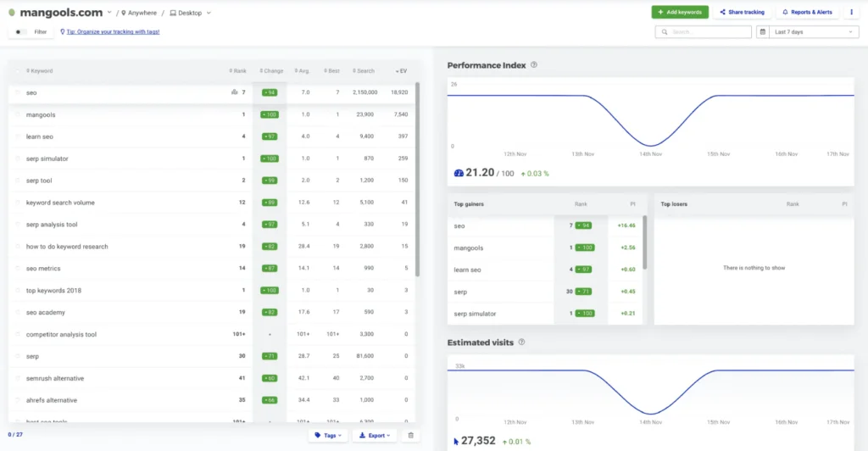This screenshot has width=868, height=451.
Task: Check the select-all box in the table header
Action: [17, 71]
